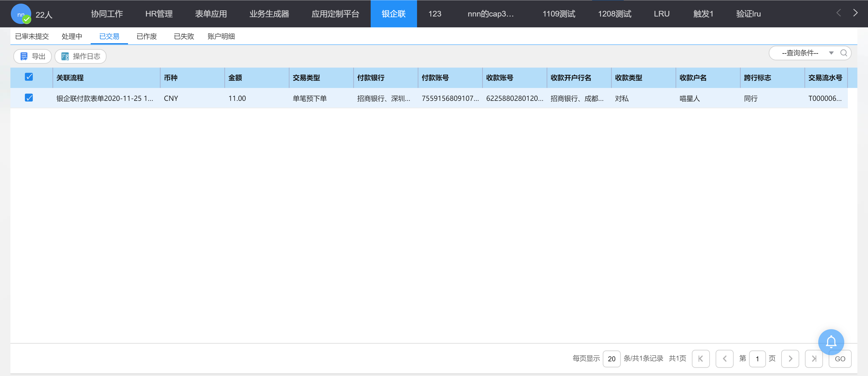The image size is (868, 376).
Task: Open the 账户明细 tab
Action: tap(221, 36)
